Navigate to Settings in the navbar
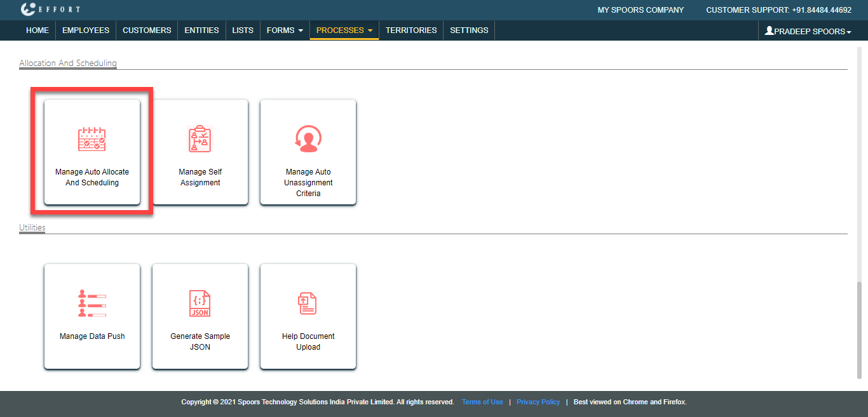The image size is (868, 417). 469,30
